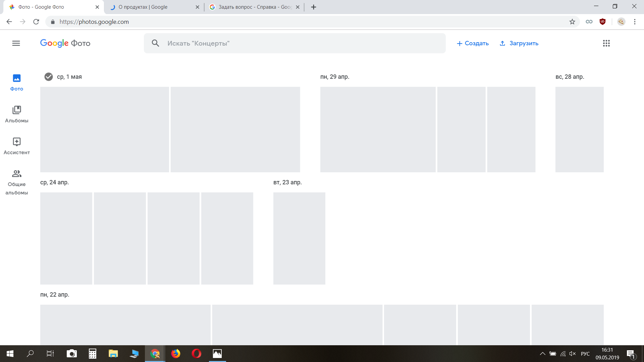Click the пн, 29 апр. date heading
This screenshot has height=362, width=644.
[335, 77]
